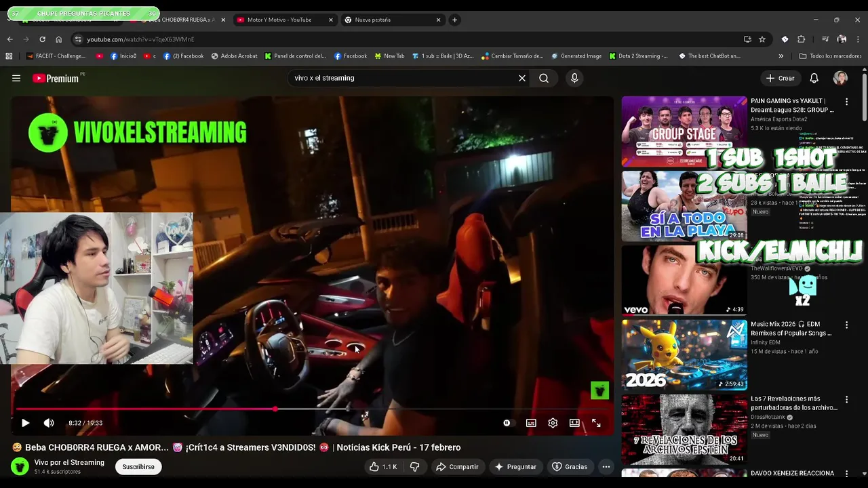Viewport: 868px width, 488px height.
Task: Open the player settings gear
Action: point(553,423)
